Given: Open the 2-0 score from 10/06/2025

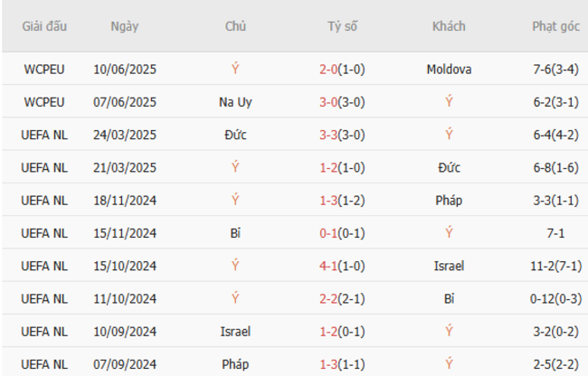Looking at the screenshot, I should click(x=342, y=70).
